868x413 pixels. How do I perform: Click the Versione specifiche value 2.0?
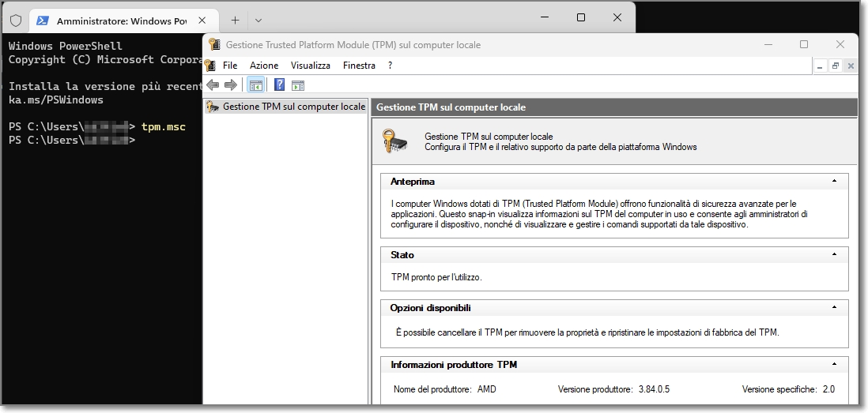click(x=828, y=389)
